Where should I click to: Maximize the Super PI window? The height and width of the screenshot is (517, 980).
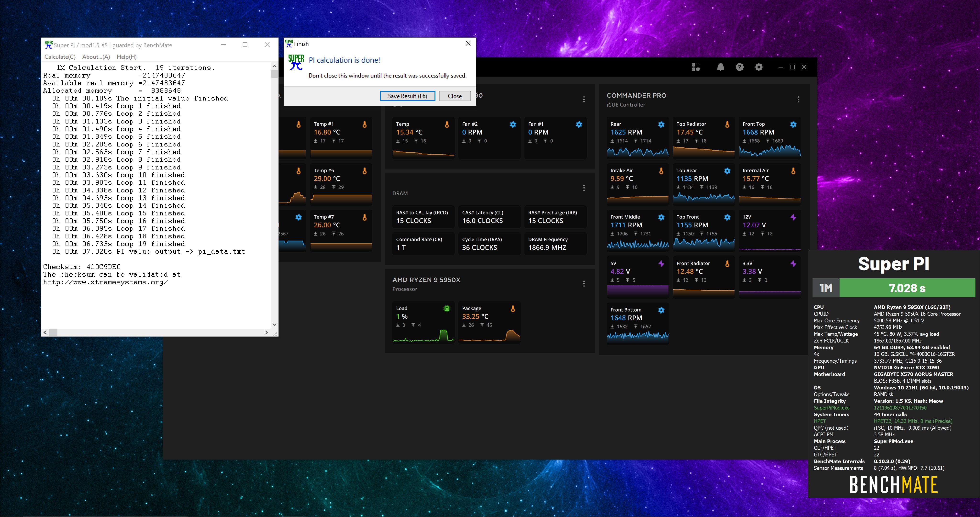[245, 45]
